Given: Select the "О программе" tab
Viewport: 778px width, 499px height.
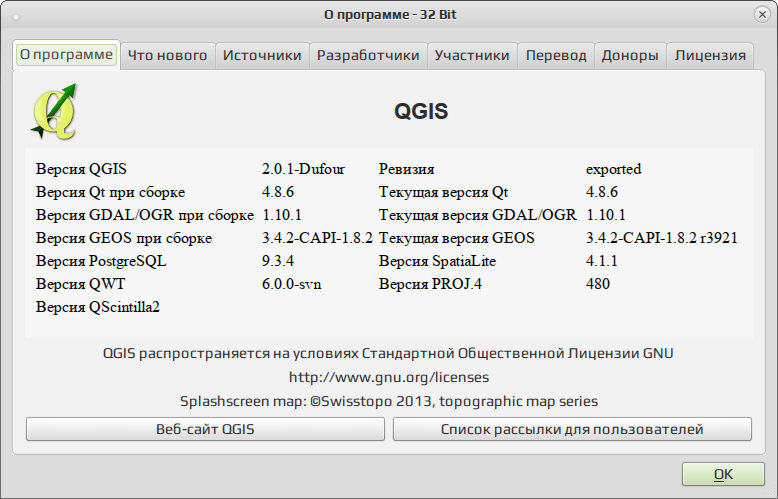Looking at the screenshot, I should coord(66,55).
